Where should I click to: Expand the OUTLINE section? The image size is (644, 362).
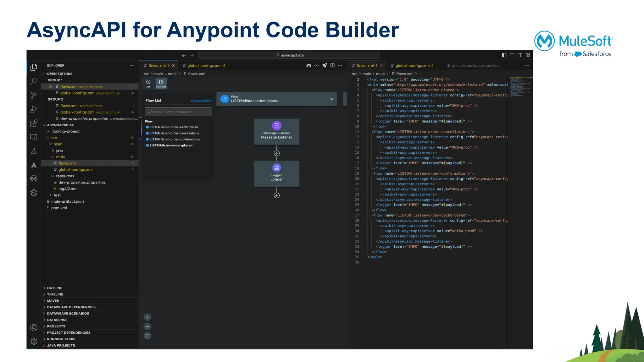(90, 288)
